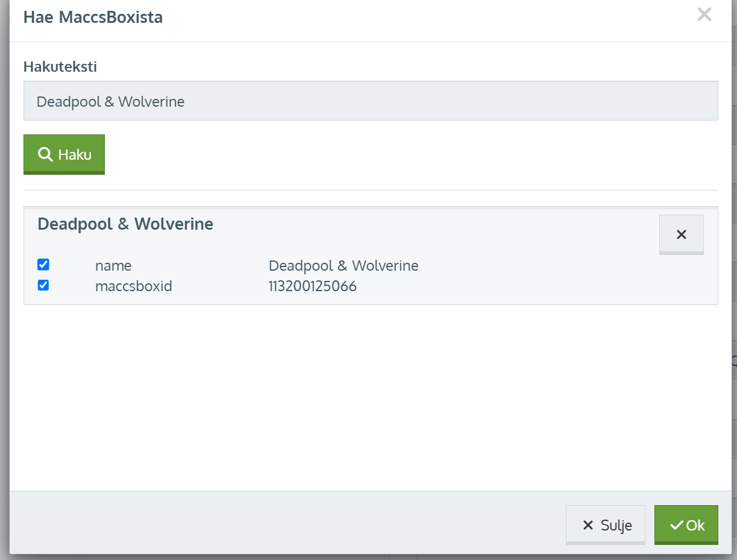This screenshot has height=560, width=737.
Task: Click the checkmark icon on the Ok button
Action: [676, 526]
